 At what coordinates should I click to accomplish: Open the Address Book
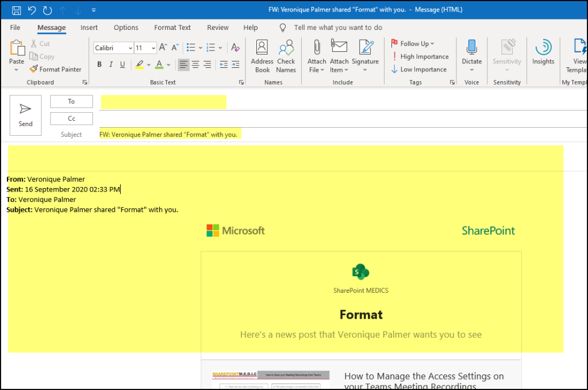point(262,56)
